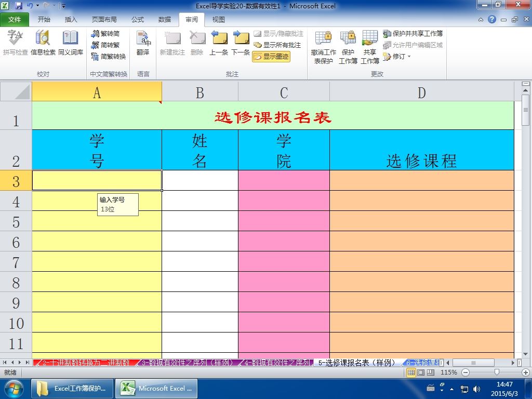Viewport: 532px width, 399px height.
Task: Toggle 显示所有批注 show all comments
Action: pos(278,45)
